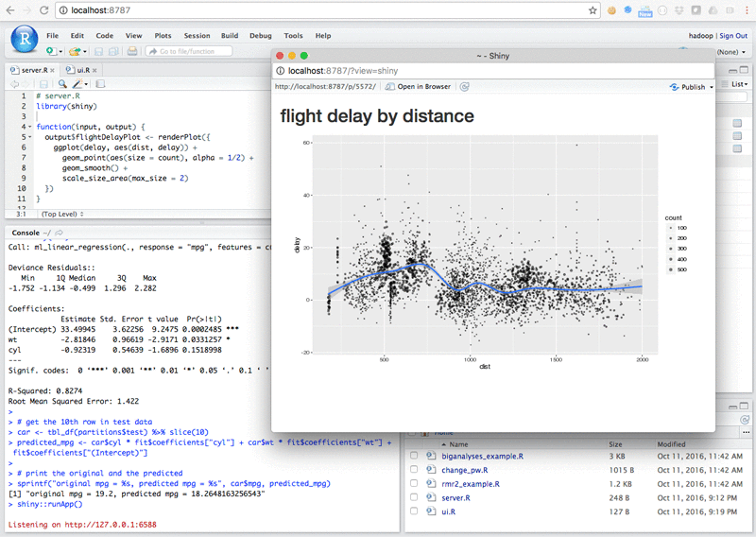Click the browser reload icon
The height and width of the screenshot is (537, 756).
43,10
